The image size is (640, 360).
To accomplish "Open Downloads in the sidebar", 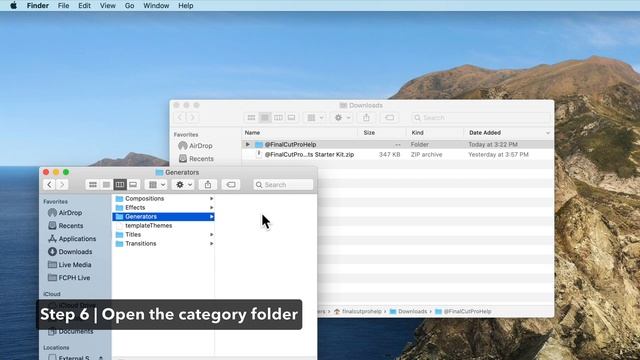I will 70,252.
